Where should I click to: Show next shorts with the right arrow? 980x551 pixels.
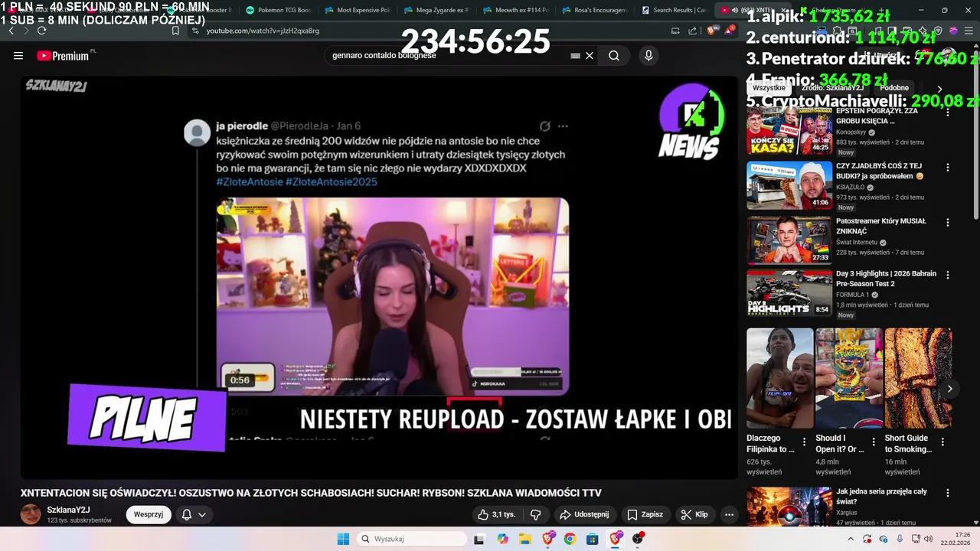[949, 389]
